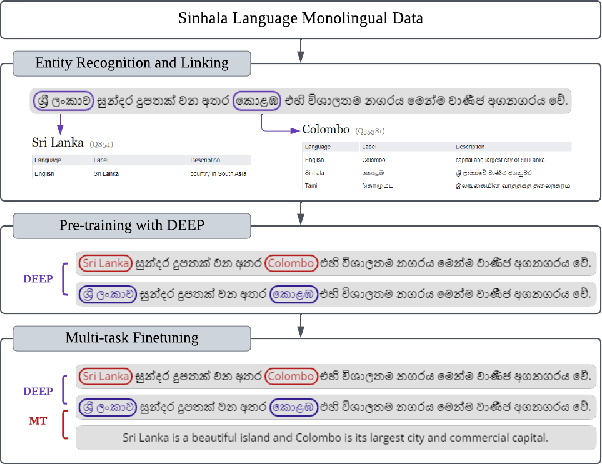602x464 pixels.
Task: Select the 'Multi-task Finetuning' stage label
Action: [132, 339]
